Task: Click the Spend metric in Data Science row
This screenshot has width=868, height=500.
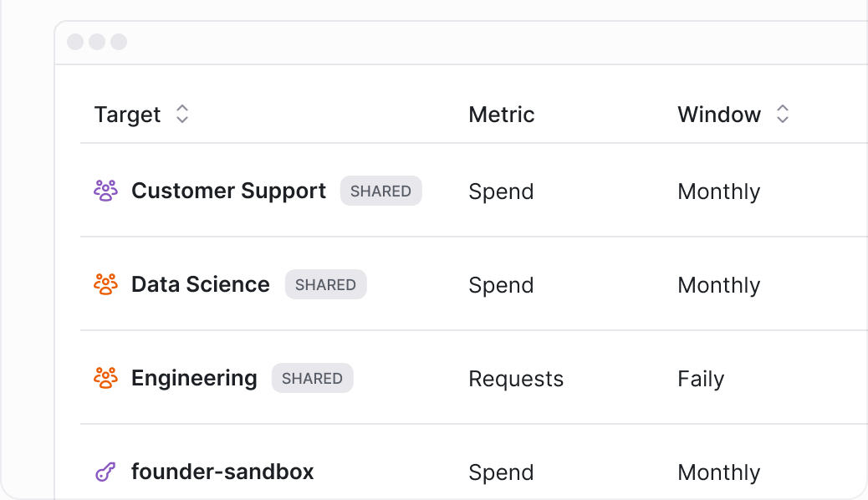Action: (x=501, y=285)
